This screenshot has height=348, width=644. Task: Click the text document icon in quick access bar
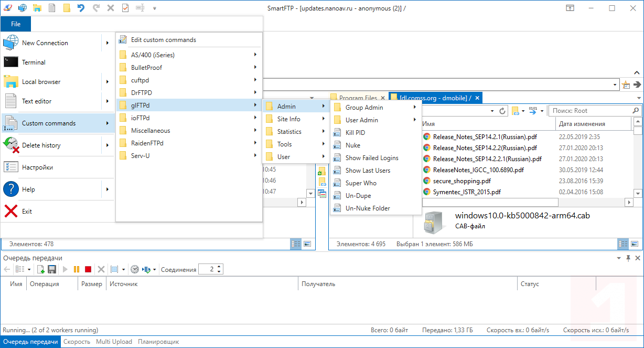click(51, 8)
